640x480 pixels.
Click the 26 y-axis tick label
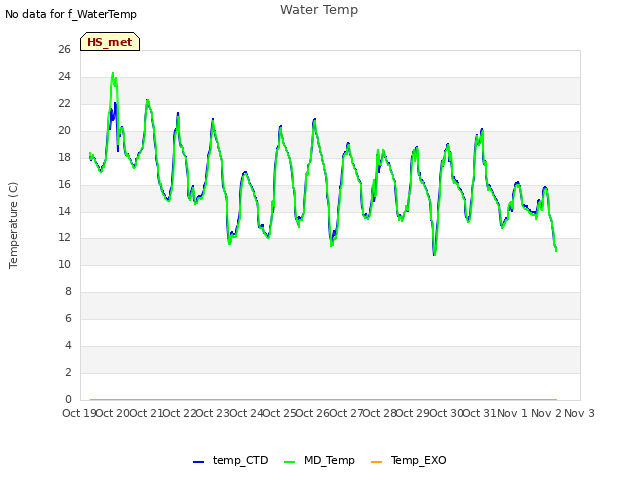64,49
